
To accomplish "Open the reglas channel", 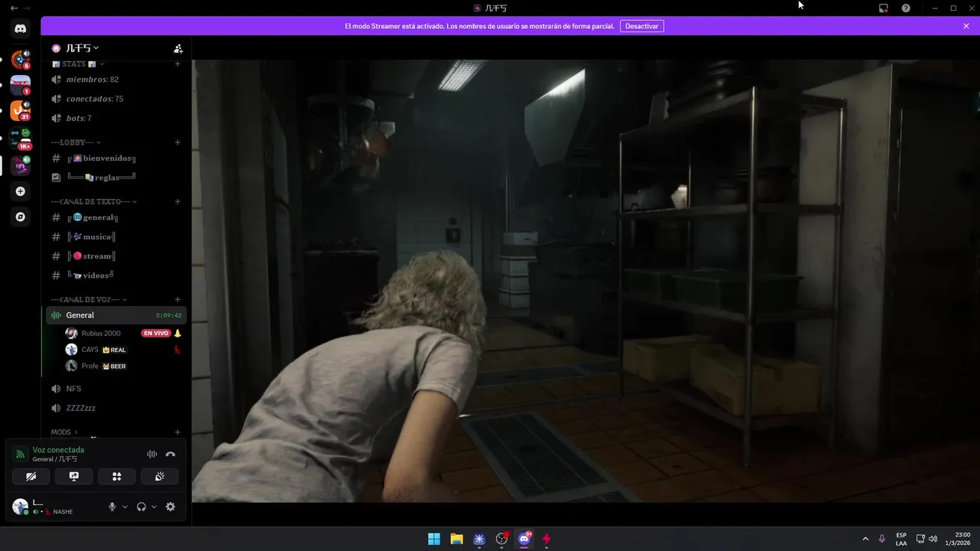I will [116, 178].
